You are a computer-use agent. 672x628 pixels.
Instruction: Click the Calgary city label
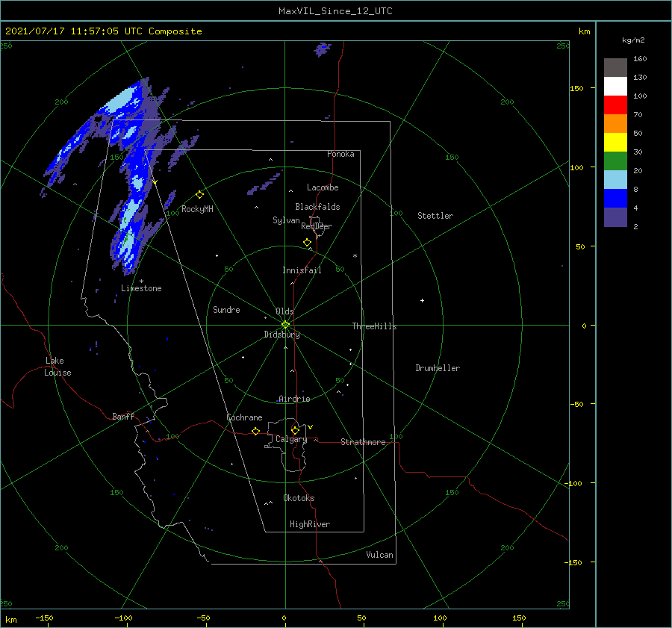point(291,439)
